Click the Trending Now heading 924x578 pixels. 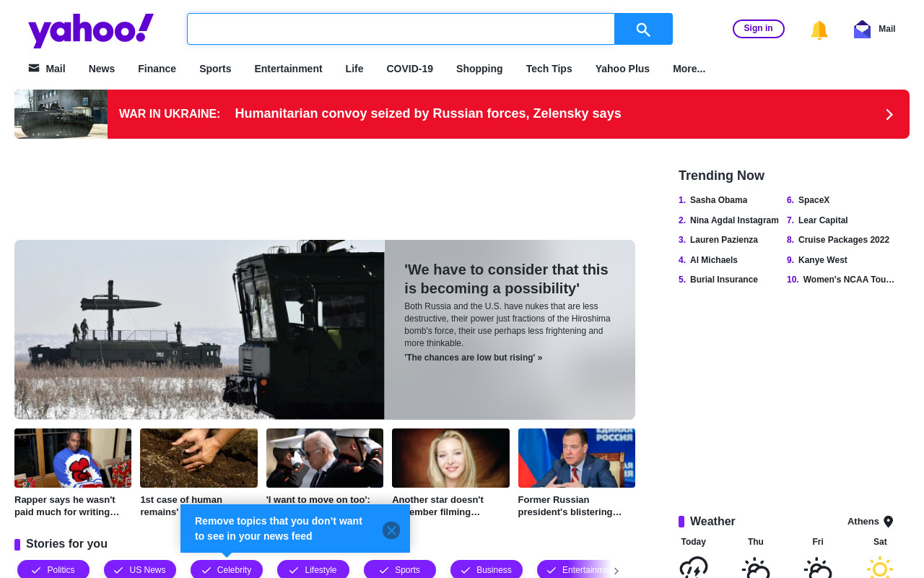(x=721, y=176)
